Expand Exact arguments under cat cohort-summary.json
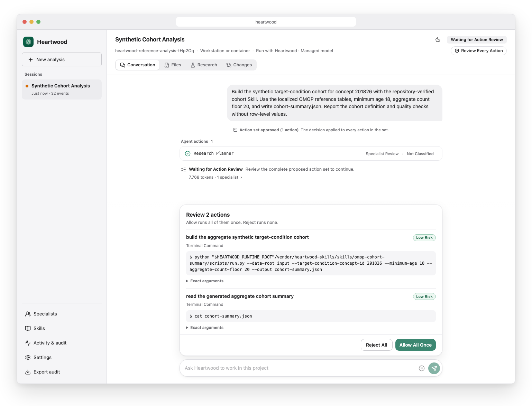 (205, 328)
